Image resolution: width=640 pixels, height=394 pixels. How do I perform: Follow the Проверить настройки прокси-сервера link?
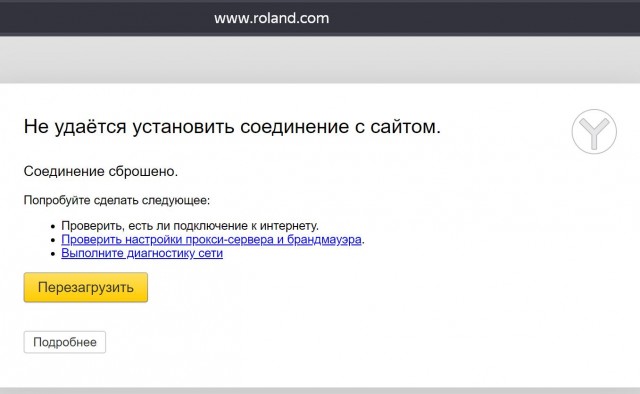point(211,239)
